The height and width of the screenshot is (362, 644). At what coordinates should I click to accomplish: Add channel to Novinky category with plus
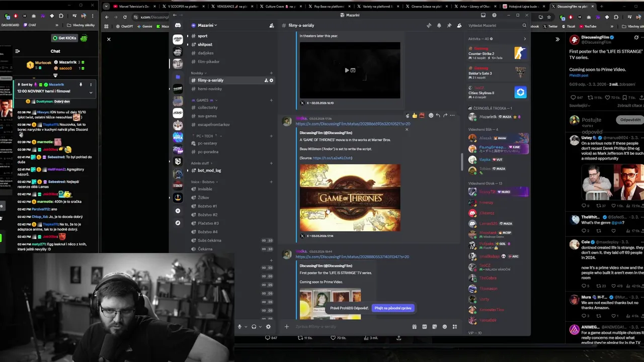click(x=271, y=73)
